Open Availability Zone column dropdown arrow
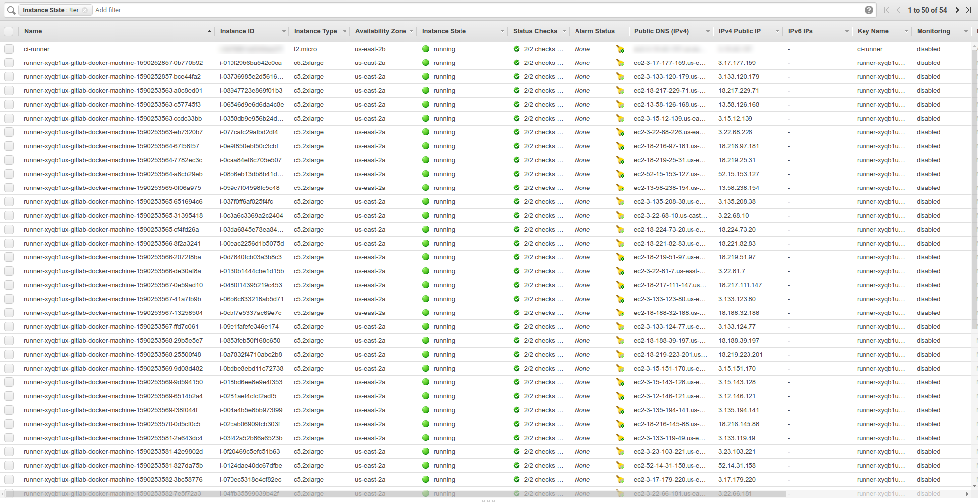Viewport: 980px width, 503px height. (x=411, y=31)
